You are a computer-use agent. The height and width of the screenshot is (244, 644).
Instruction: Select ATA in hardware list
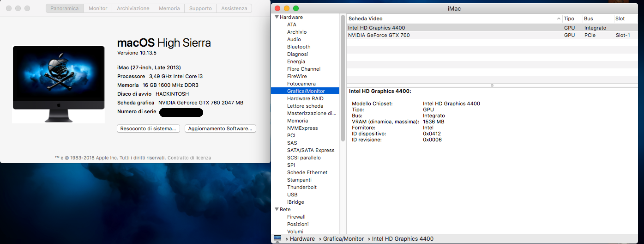coord(292,24)
